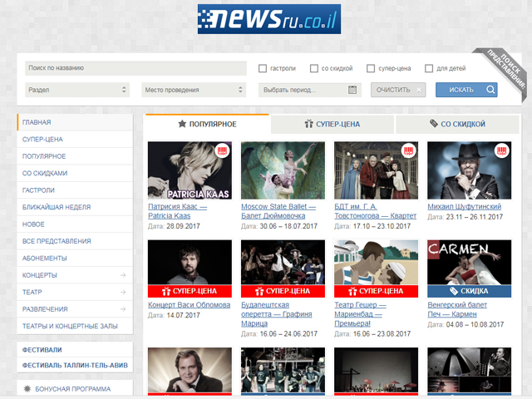
Task: Open the Место проведения dropdown
Action: tap(194, 90)
